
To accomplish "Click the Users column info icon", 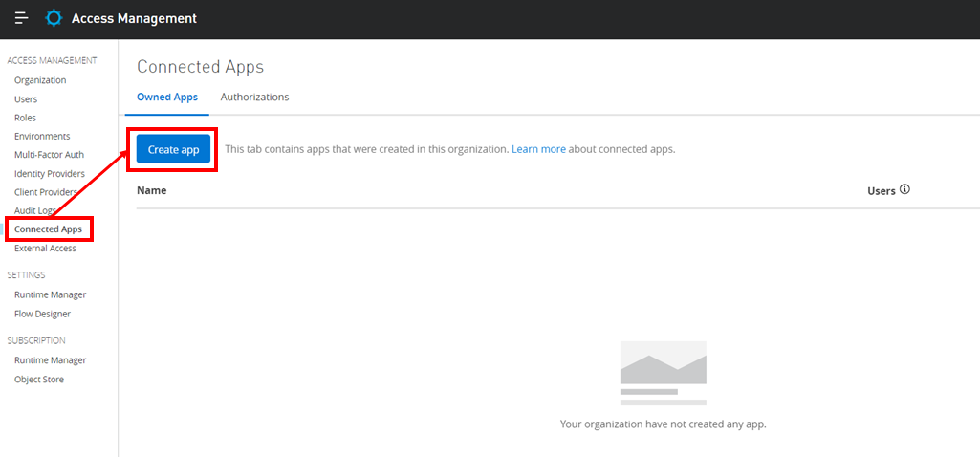I will (904, 190).
